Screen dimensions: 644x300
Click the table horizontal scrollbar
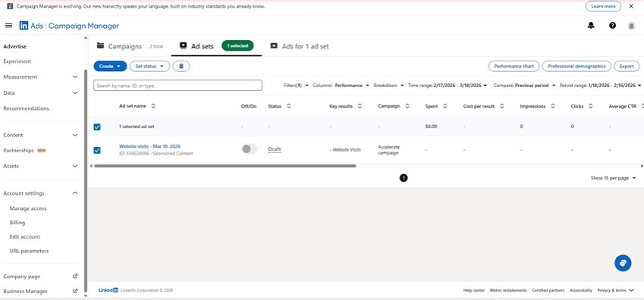click(225, 166)
